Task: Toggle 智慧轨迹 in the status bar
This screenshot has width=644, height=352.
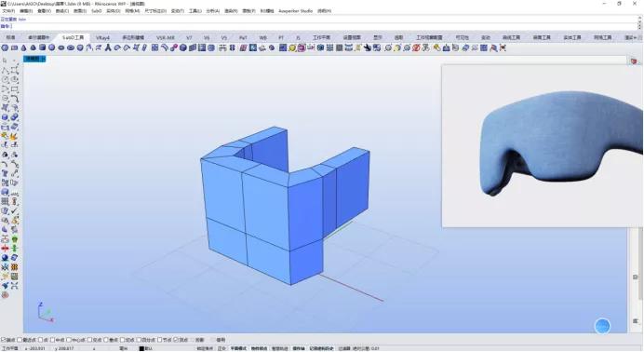Action: pyautogui.click(x=280, y=348)
